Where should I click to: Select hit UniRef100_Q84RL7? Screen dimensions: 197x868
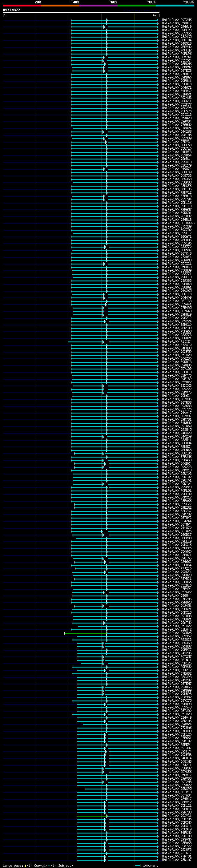point(177,799)
